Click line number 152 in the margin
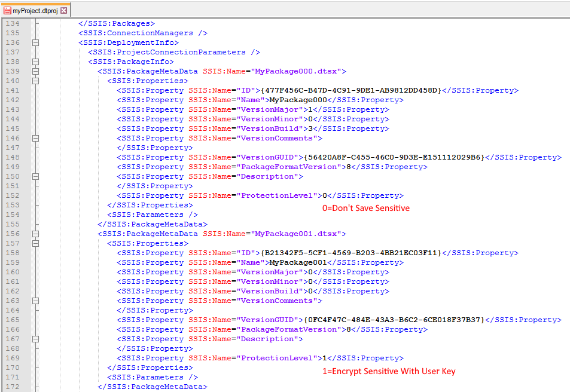The image size is (570, 392). click(13, 195)
